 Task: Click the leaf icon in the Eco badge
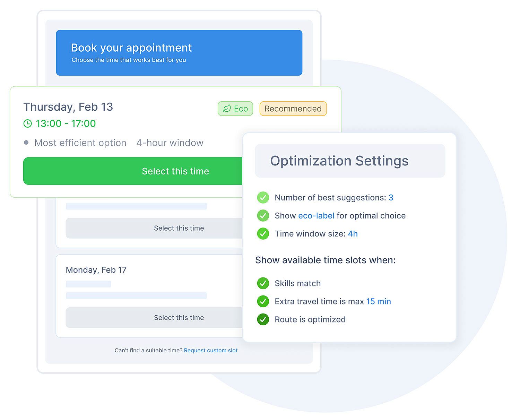(227, 109)
